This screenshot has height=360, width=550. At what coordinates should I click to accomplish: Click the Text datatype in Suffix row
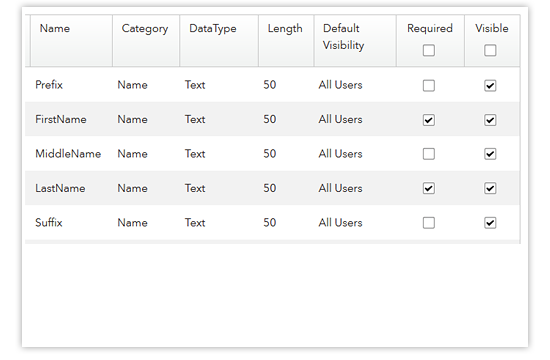[x=195, y=222]
